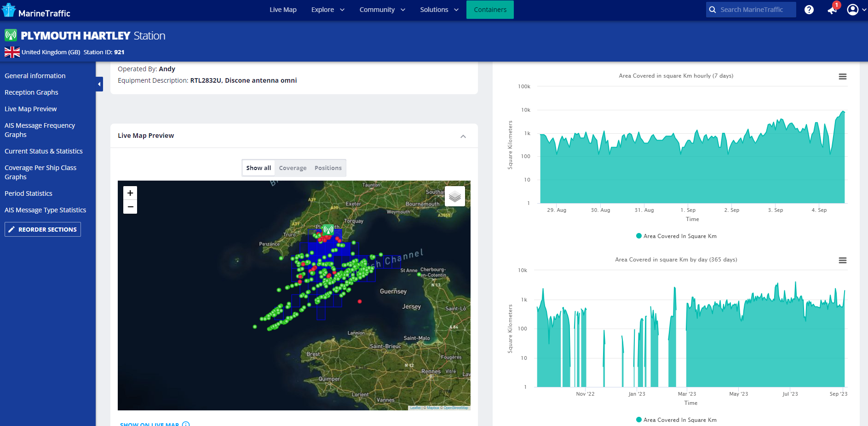The height and width of the screenshot is (426, 868).
Task: Zoom in on the map preview
Action: click(130, 193)
